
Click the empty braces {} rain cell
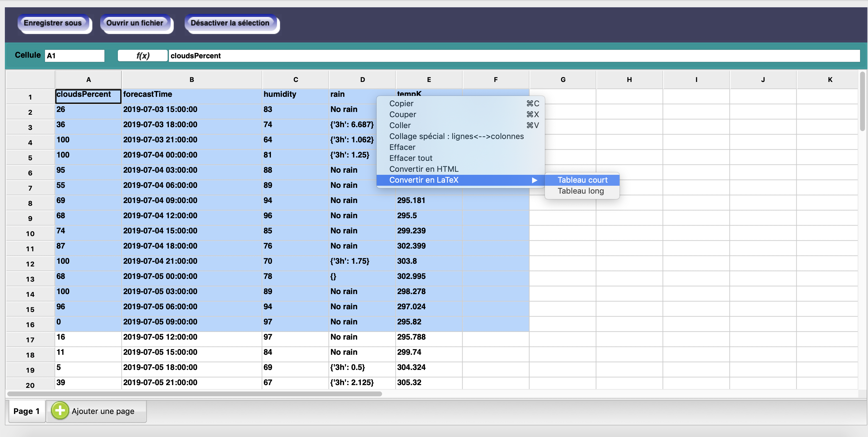point(362,278)
